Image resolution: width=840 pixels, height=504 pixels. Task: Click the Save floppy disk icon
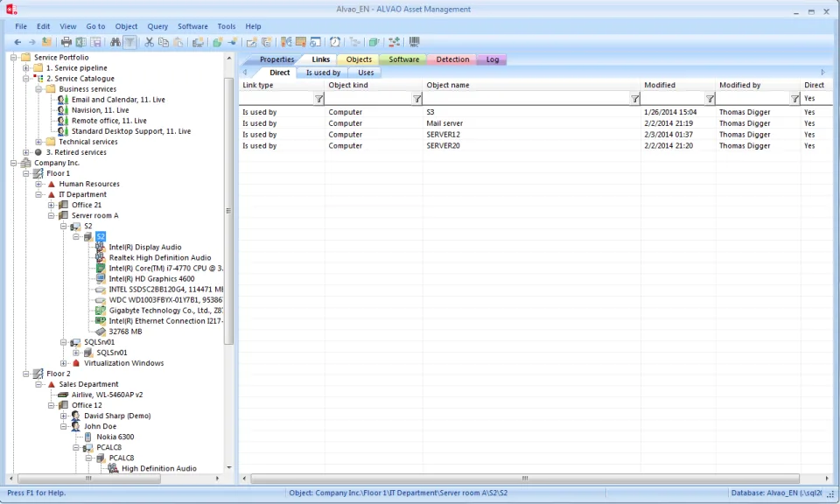pos(96,42)
